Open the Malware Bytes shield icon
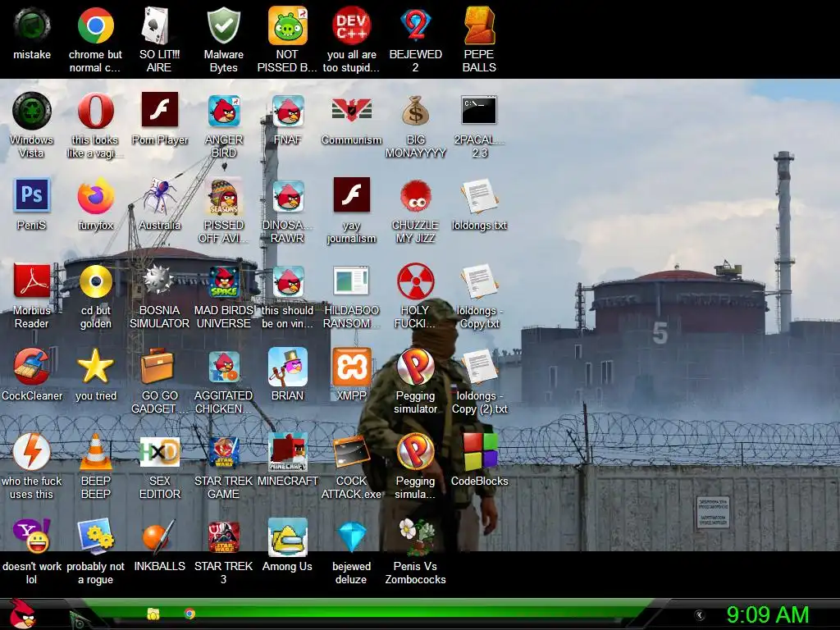Image resolution: width=840 pixels, height=630 pixels. (223, 25)
